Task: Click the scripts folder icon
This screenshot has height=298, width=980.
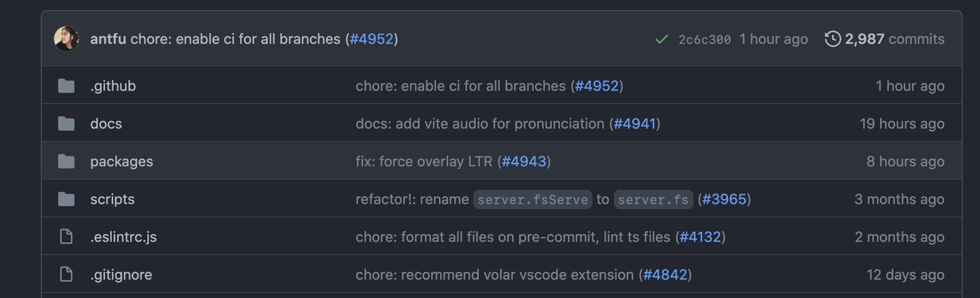Action: click(66, 199)
